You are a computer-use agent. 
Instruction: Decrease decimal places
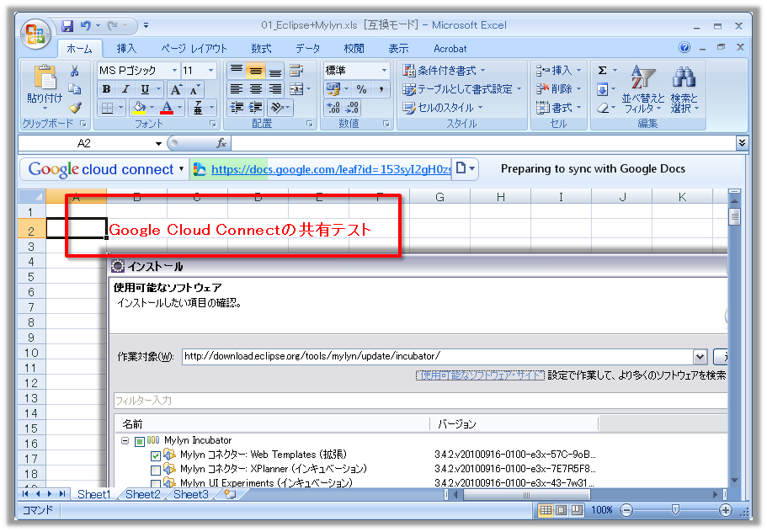[x=352, y=108]
